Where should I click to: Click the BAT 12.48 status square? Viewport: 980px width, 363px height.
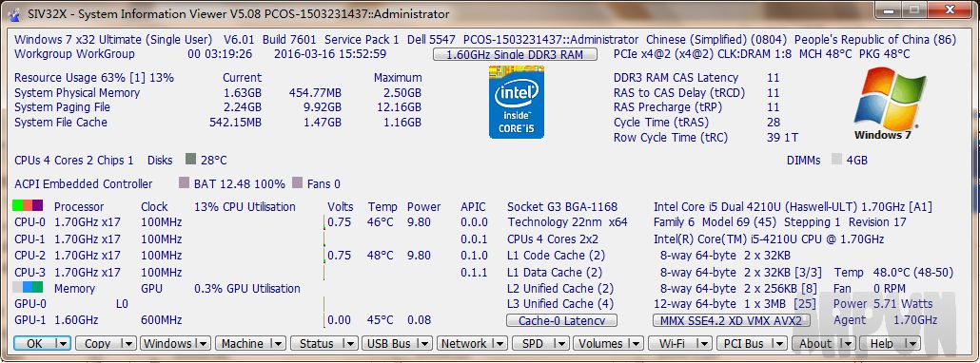point(184,183)
